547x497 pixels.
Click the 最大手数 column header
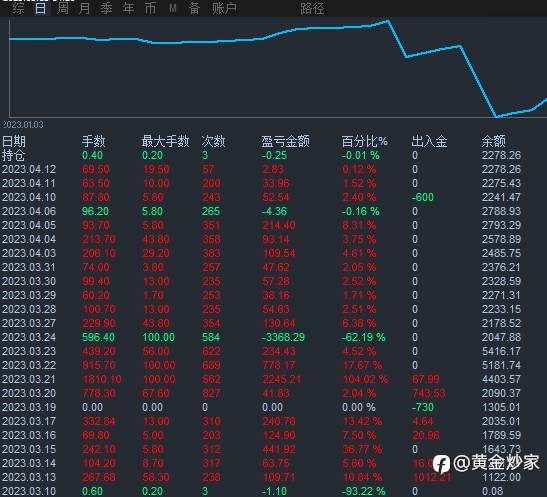tap(165, 141)
